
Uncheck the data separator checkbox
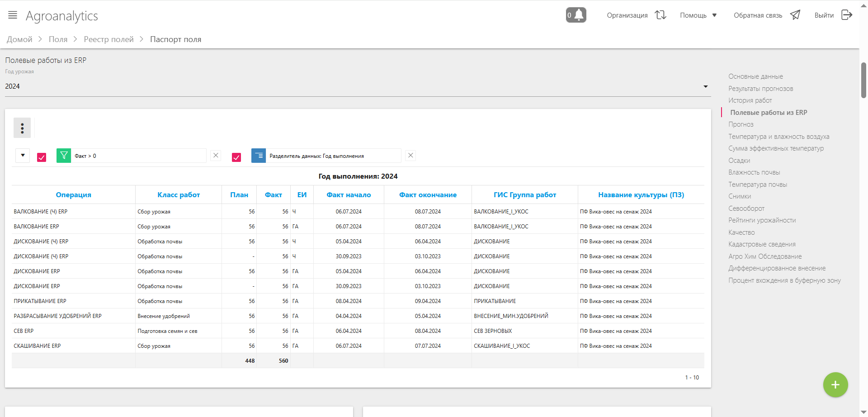[x=236, y=157]
